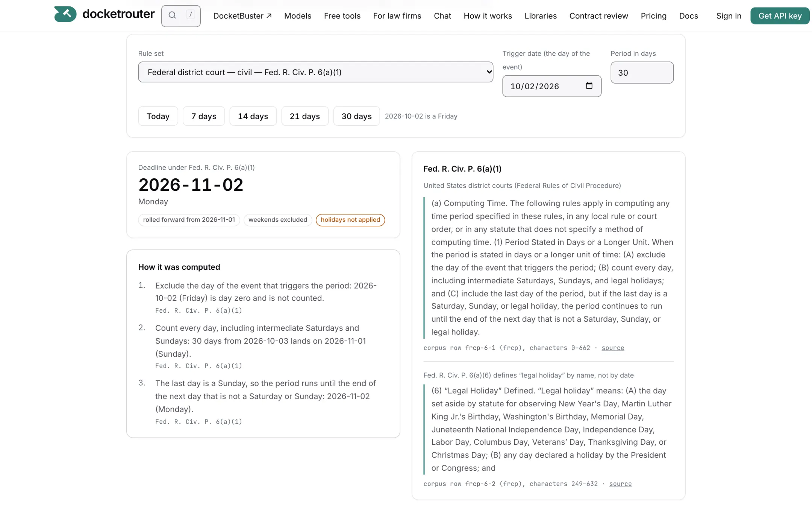Open DocketBuster external link

(x=242, y=16)
